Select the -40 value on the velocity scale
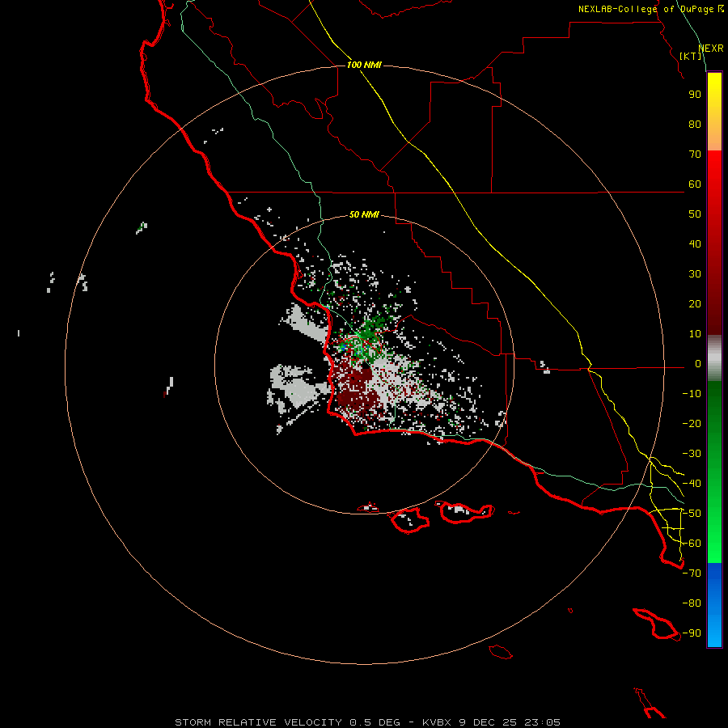The width and height of the screenshot is (728, 728). [692, 484]
